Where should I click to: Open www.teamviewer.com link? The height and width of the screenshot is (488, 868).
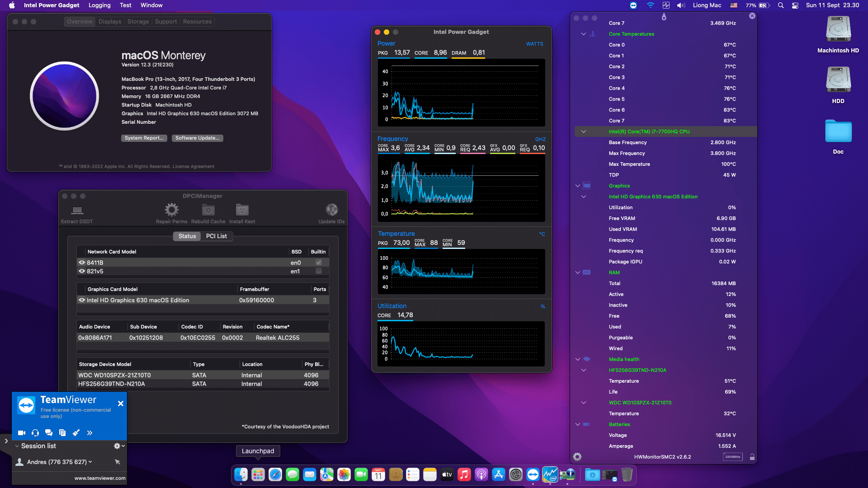coord(100,478)
